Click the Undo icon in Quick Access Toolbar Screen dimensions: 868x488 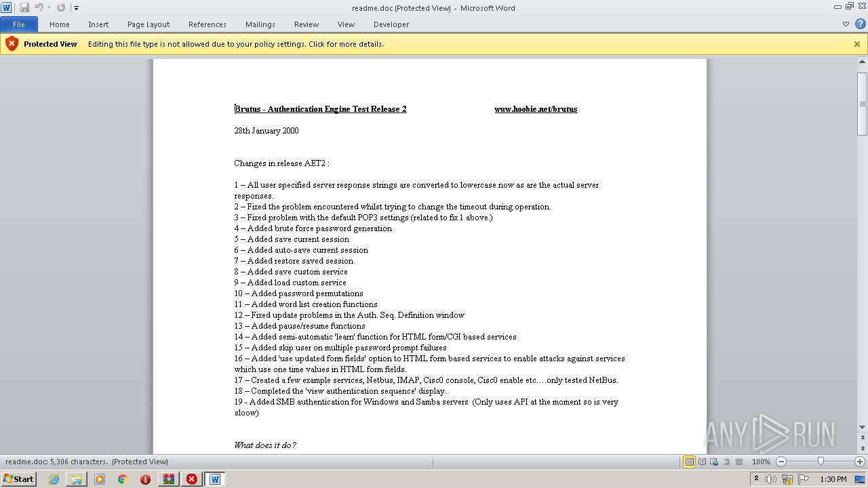pyautogui.click(x=39, y=7)
